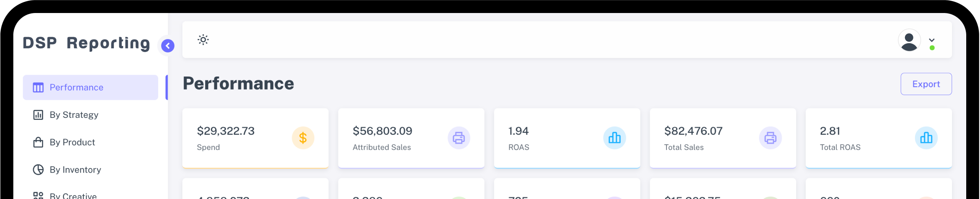Image resolution: width=980 pixels, height=199 pixels.
Task: Toggle the light/dark theme sun icon
Action: (203, 40)
